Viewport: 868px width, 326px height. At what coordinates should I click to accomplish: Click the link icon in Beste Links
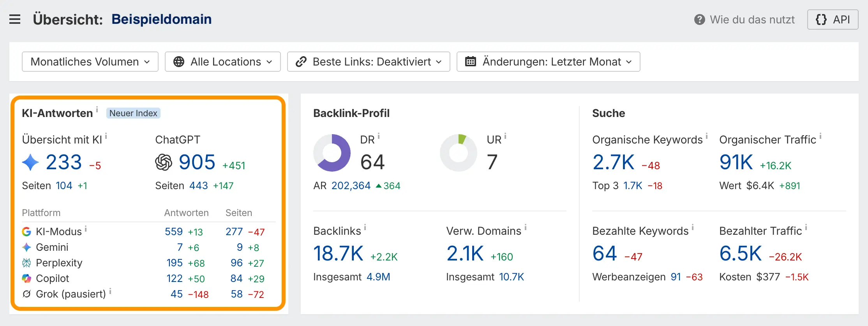pyautogui.click(x=301, y=62)
